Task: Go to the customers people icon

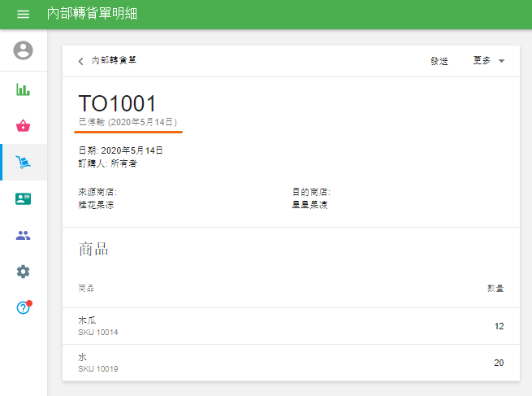Action: pos(24,236)
